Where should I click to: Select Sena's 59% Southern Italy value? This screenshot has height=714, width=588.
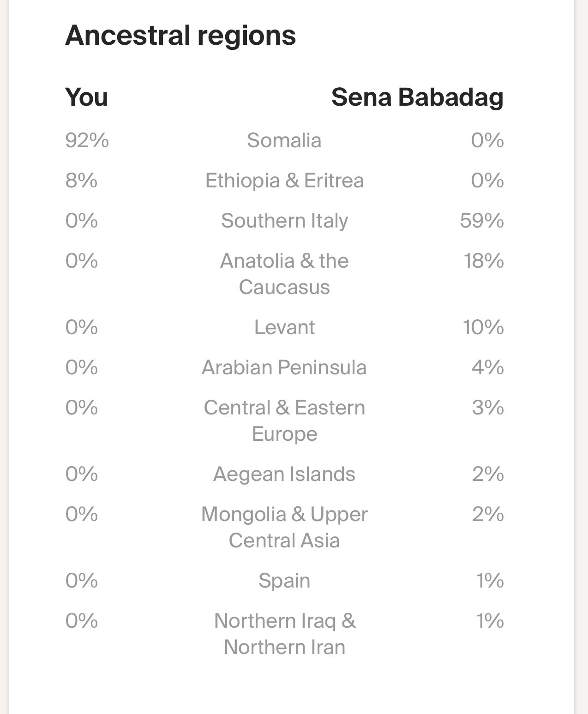tap(482, 221)
